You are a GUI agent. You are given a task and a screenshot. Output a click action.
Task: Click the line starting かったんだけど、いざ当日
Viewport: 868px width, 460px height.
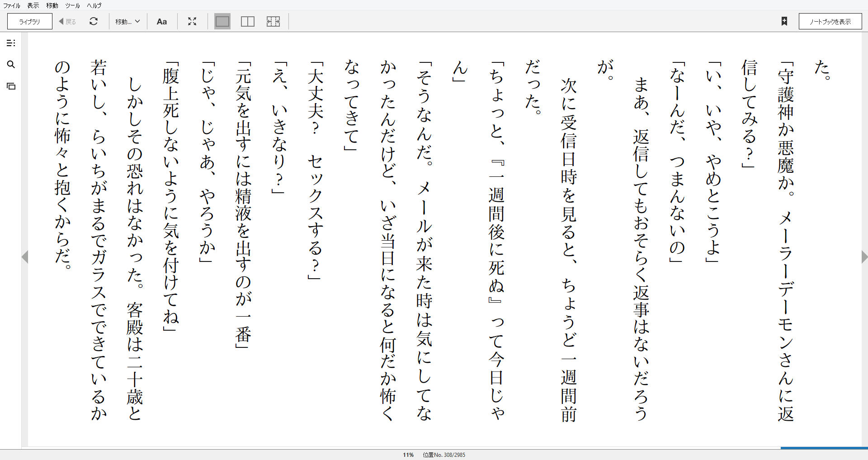tap(388, 242)
